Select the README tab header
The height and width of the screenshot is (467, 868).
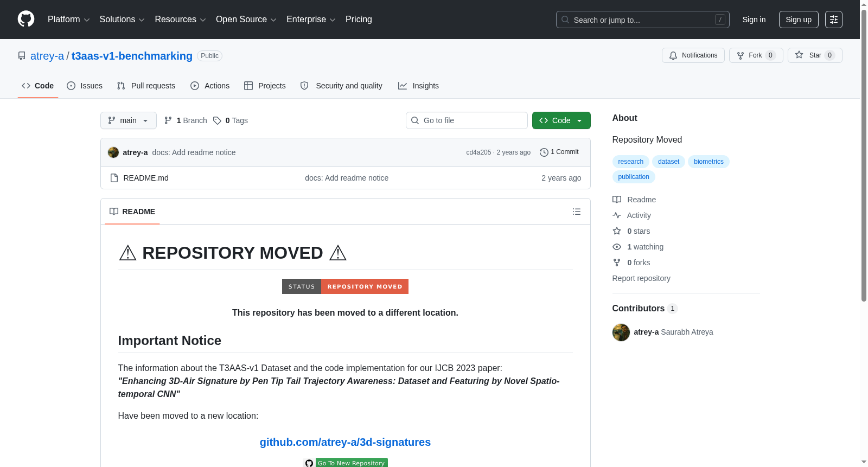click(132, 212)
